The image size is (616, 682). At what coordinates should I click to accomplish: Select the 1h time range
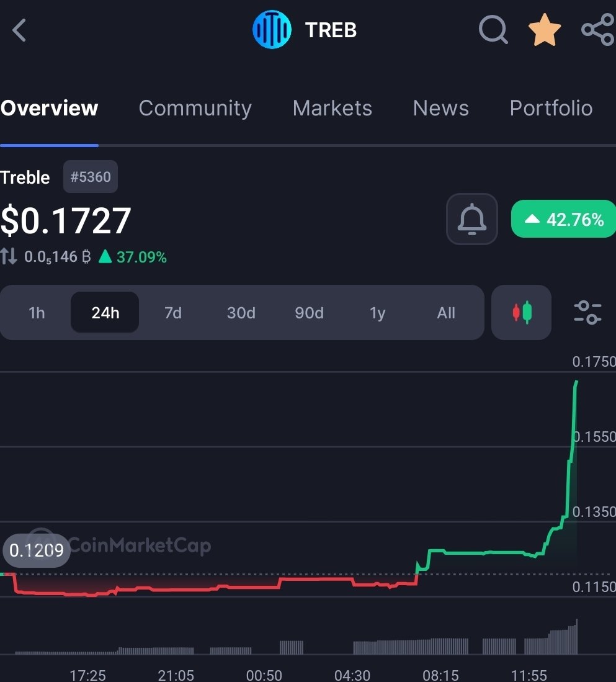[37, 313]
